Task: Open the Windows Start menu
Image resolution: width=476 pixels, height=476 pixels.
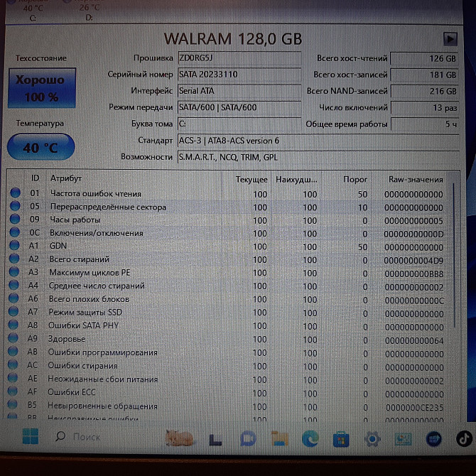Action: (31, 436)
